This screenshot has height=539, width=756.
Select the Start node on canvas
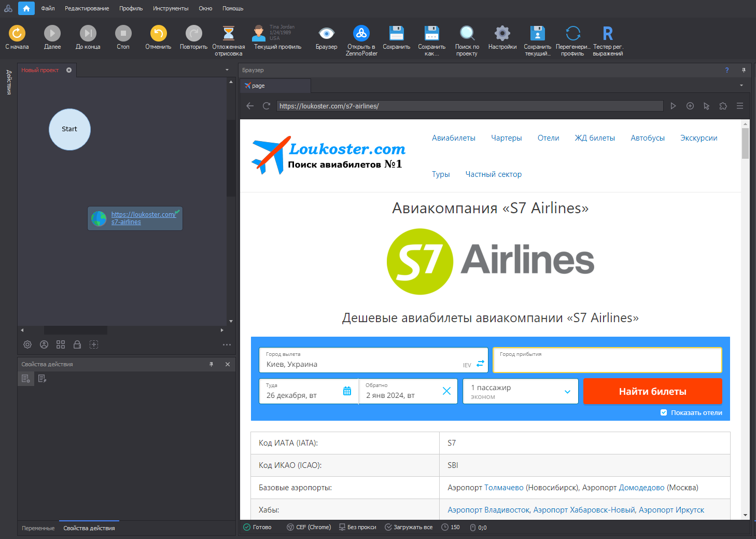tap(69, 129)
